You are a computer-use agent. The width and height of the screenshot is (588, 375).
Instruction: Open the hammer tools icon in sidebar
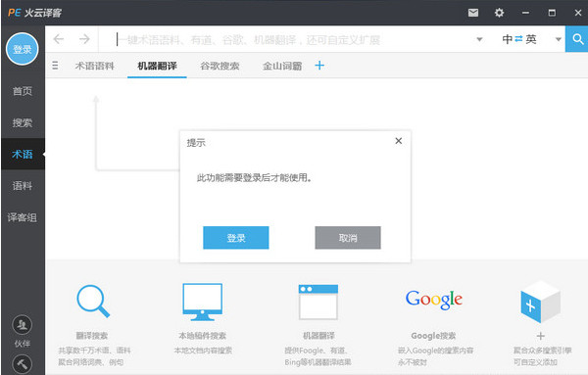pyautogui.click(x=23, y=364)
